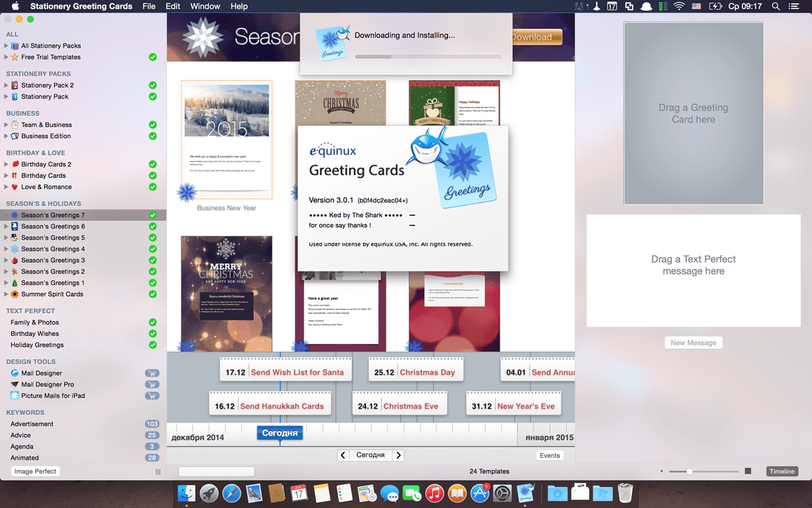Viewport: 812px width, 508px height.
Task: Click the Team & Business icon
Action: [x=15, y=125]
